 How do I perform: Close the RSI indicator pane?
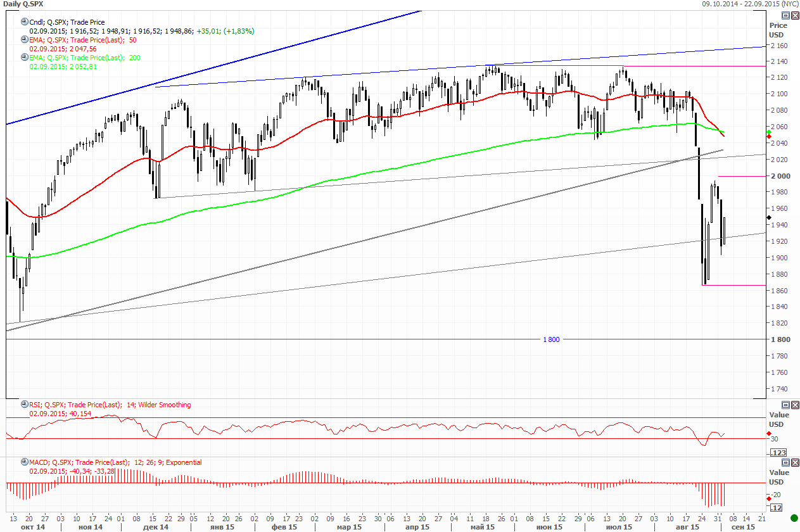[794, 405]
